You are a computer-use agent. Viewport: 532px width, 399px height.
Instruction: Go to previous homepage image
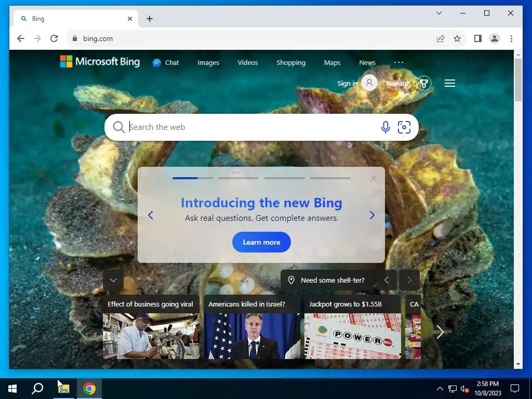(x=386, y=280)
